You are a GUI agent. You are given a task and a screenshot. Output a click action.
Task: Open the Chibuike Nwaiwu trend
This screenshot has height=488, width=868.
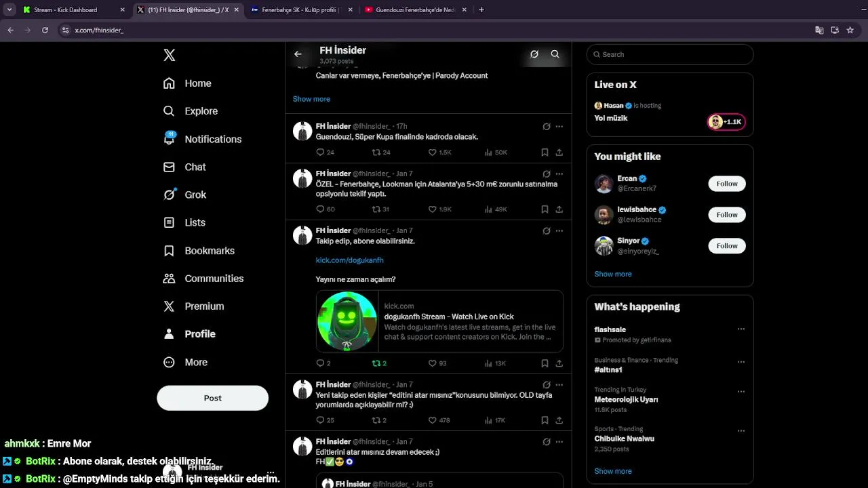click(x=624, y=439)
